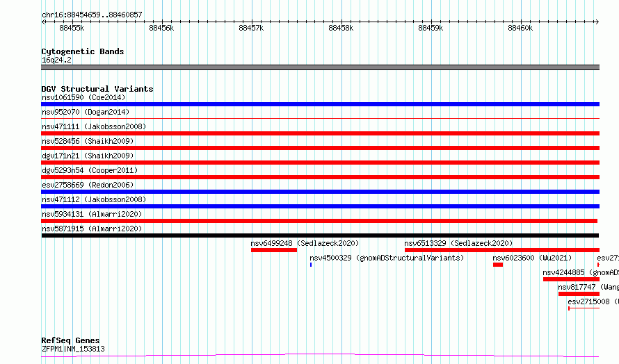Click the blue bar under esv2758669

[x=320, y=192]
